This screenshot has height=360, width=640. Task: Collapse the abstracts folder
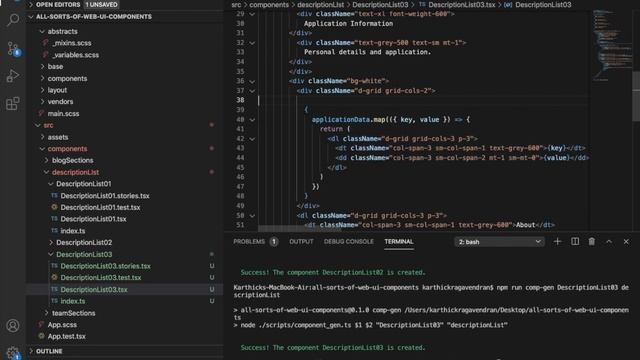coord(62,31)
